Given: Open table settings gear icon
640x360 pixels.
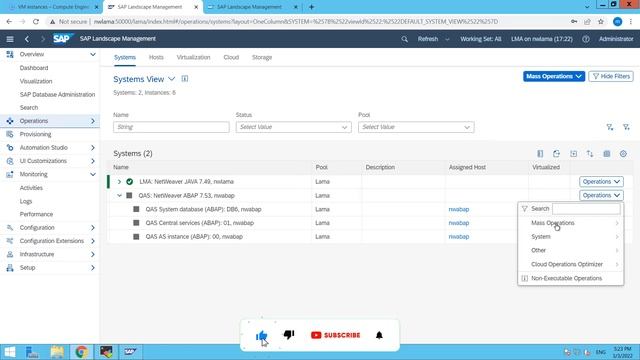Looking at the screenshot, I should coord(623,154).
